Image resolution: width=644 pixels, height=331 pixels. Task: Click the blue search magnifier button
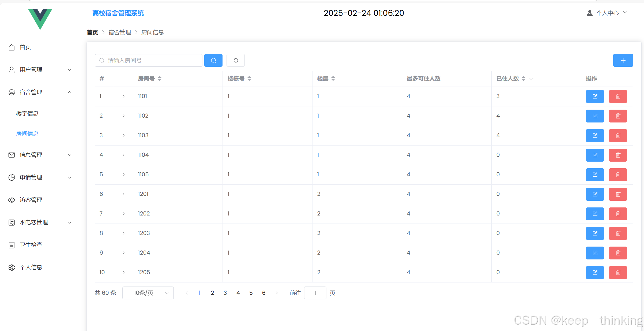213,60
